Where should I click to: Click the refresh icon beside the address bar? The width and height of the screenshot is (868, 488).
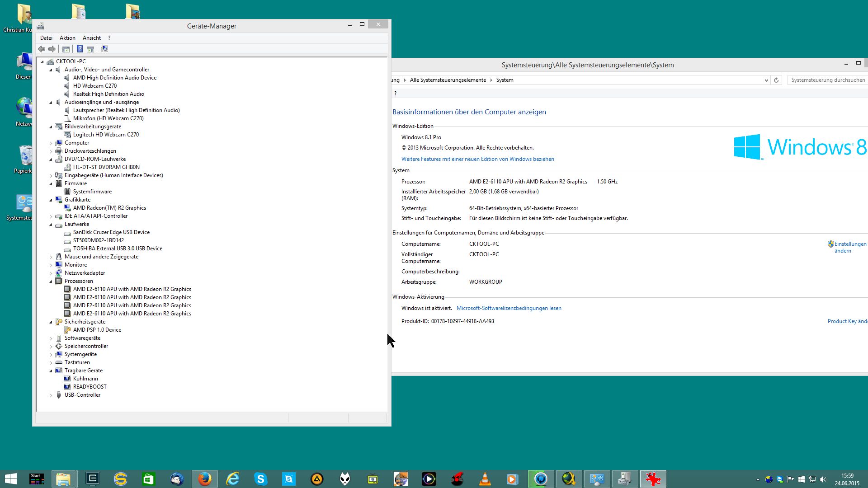coord(776,80)
